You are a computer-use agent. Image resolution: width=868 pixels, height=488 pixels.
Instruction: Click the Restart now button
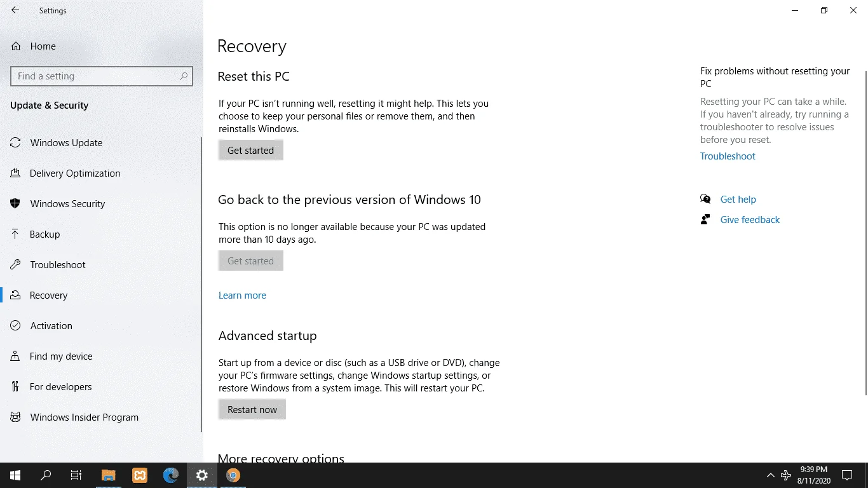click(x=252, y=410)
